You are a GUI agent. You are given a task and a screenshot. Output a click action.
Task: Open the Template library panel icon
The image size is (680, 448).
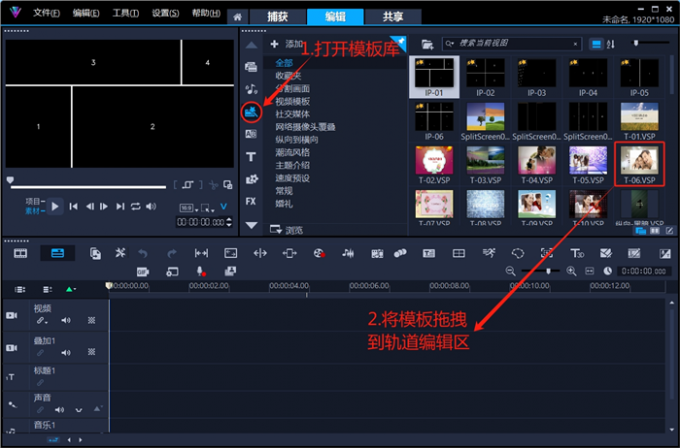(251, 112)
